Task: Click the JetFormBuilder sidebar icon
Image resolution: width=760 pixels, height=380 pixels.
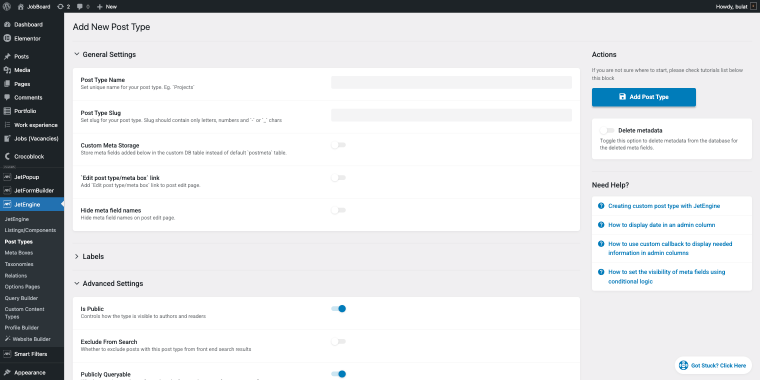Action: pyautogui.click(x=7, y=190)
